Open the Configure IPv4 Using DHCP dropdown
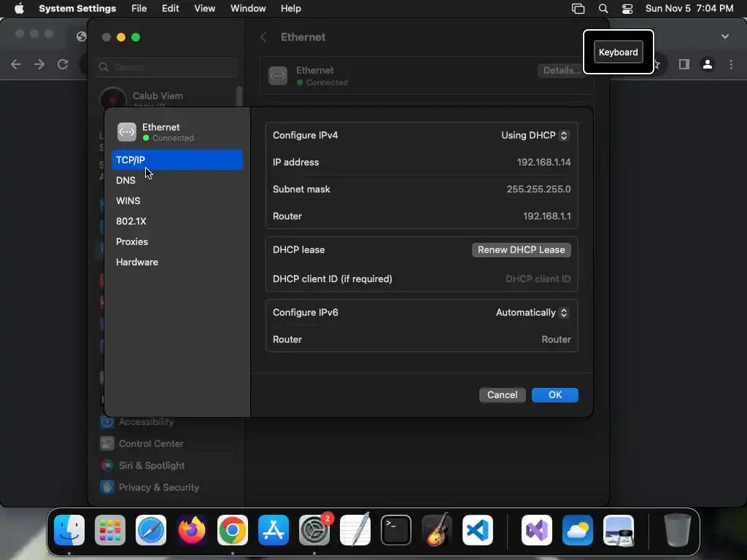 [x=535, y=135]
